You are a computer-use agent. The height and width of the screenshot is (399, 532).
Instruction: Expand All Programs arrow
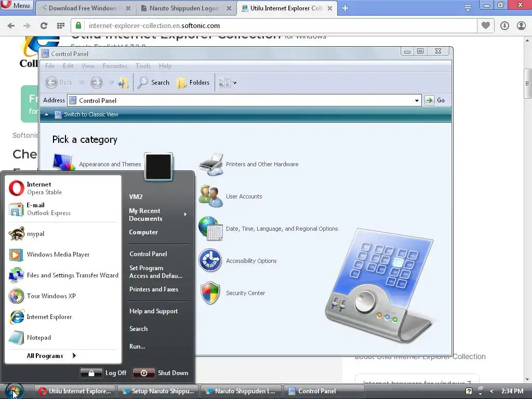pos(74,355)
